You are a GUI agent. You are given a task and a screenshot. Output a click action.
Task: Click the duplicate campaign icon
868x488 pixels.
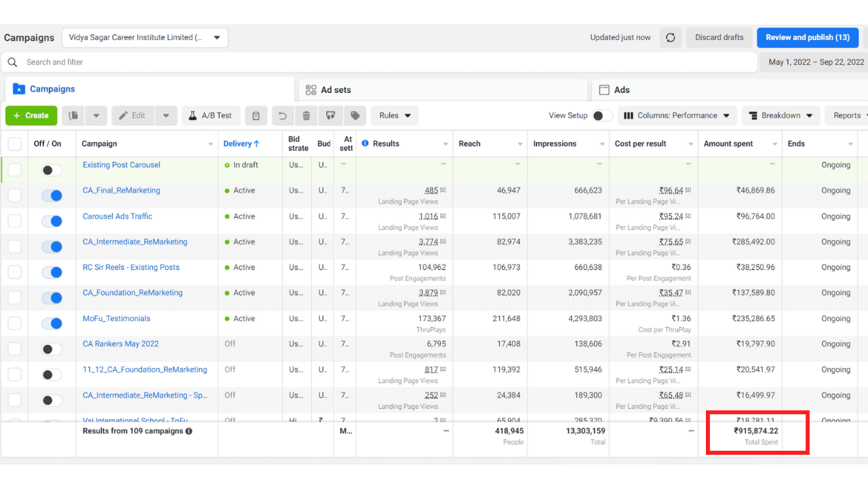[x=73, y=116]
